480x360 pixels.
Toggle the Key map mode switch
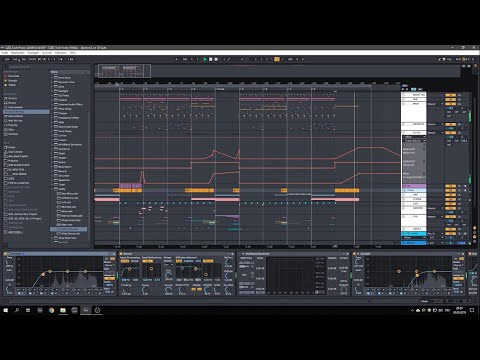click(x=449, y=59)
